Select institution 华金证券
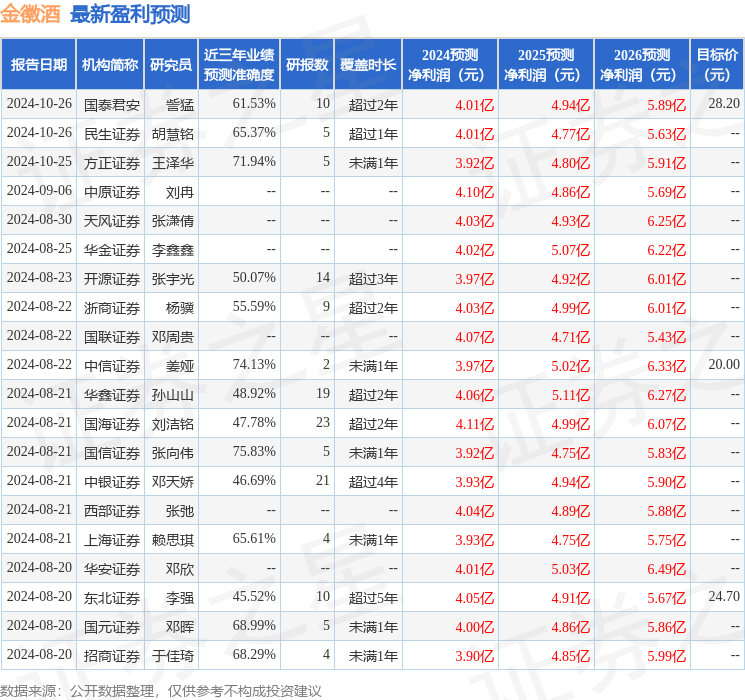 [x=112, y=250]
